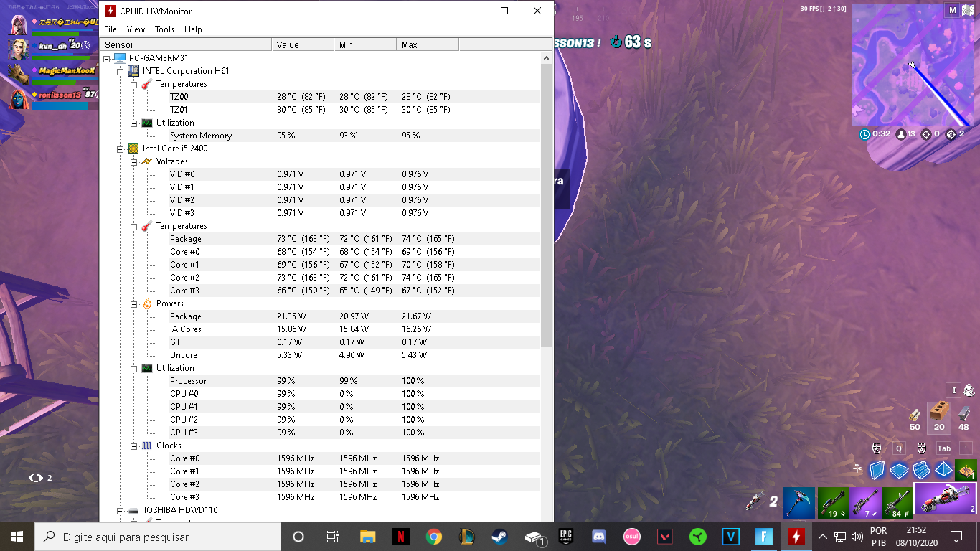980x551 pixels.
Task: Click the HWMonitor icon in the taskbar
Action: point(796,537)
